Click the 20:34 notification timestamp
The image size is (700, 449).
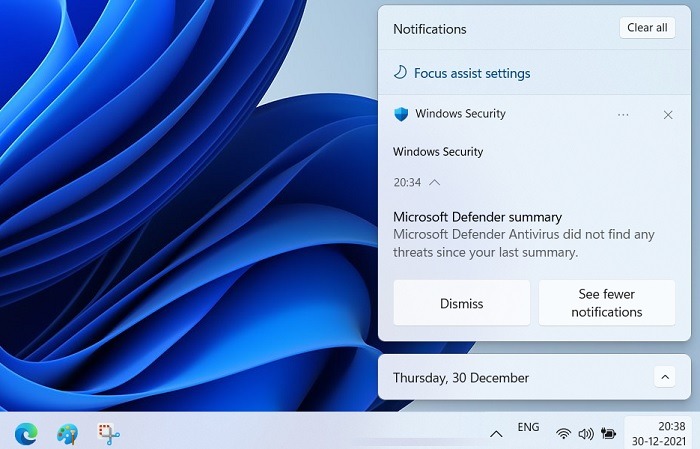click(x=407, y=182)
